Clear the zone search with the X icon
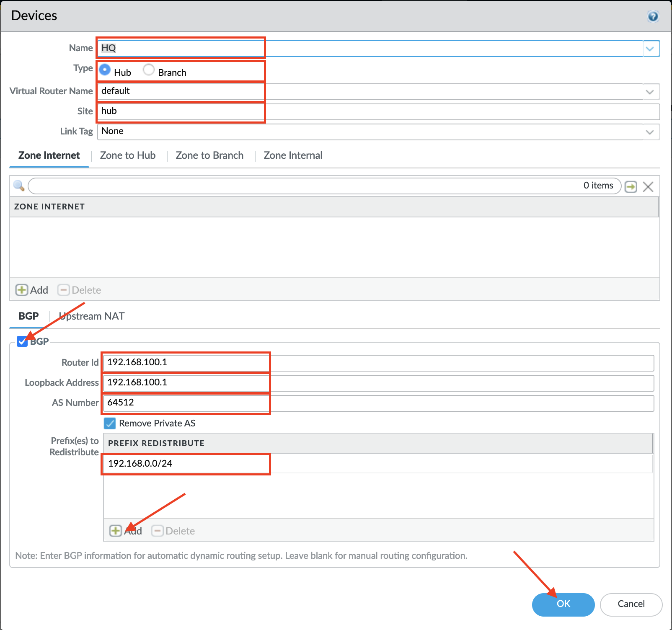672x630 pixels. [648, 187]
